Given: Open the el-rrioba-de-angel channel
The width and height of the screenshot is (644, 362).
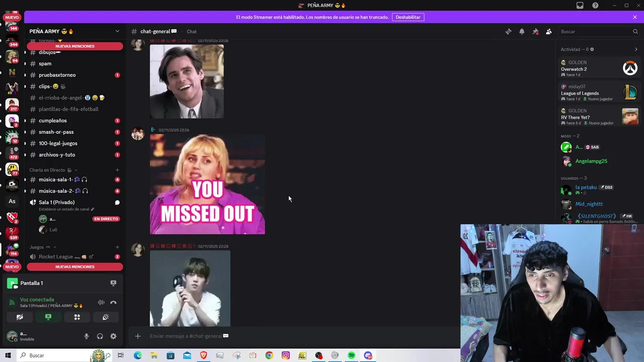Looking at the screenshot, I should pyautogui.click(x=74, y=98).
